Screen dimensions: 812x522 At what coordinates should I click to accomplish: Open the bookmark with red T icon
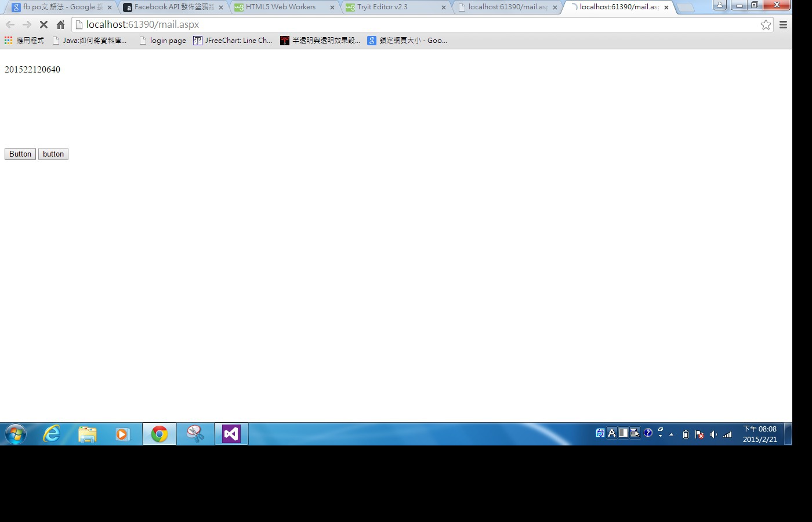[320, 41]
